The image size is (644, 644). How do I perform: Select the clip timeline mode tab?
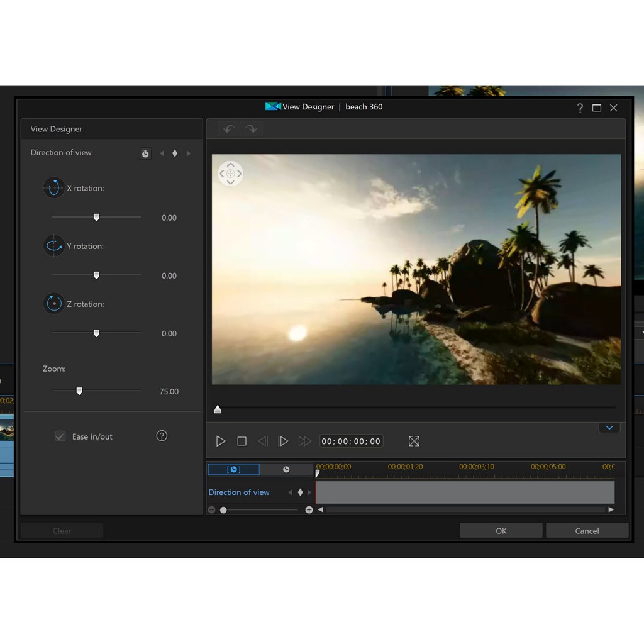(233, 469)
